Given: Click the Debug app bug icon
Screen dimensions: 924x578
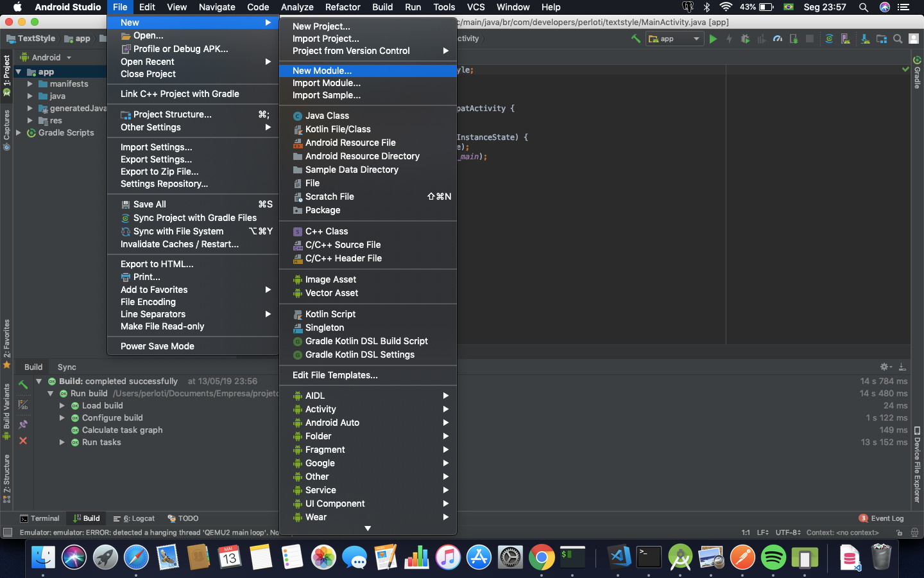Looking at the screenshot, I should 745,39.
